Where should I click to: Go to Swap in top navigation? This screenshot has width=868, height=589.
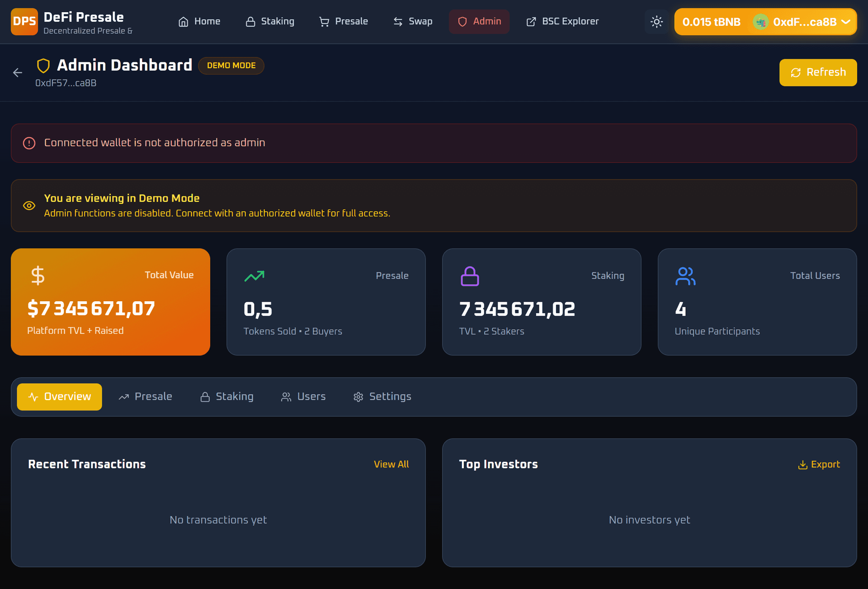(413, 21)
